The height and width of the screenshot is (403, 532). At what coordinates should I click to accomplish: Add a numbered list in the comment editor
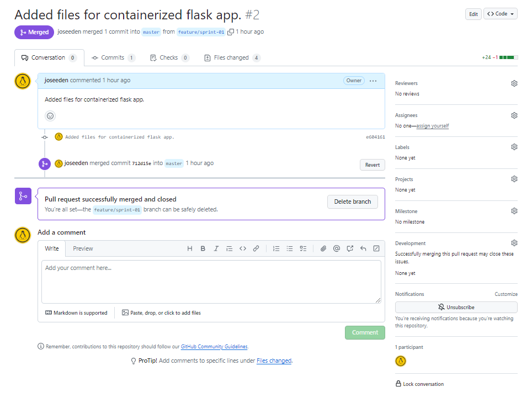point(276,248)
